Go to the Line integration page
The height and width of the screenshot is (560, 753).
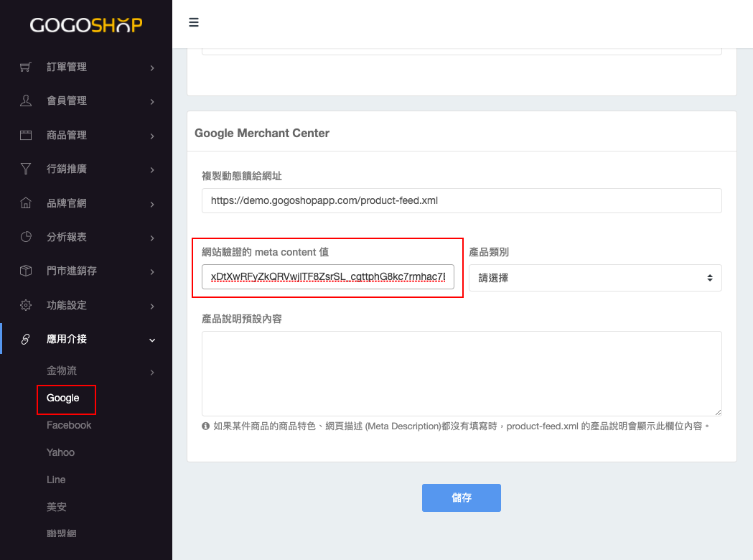coord(56,480)
